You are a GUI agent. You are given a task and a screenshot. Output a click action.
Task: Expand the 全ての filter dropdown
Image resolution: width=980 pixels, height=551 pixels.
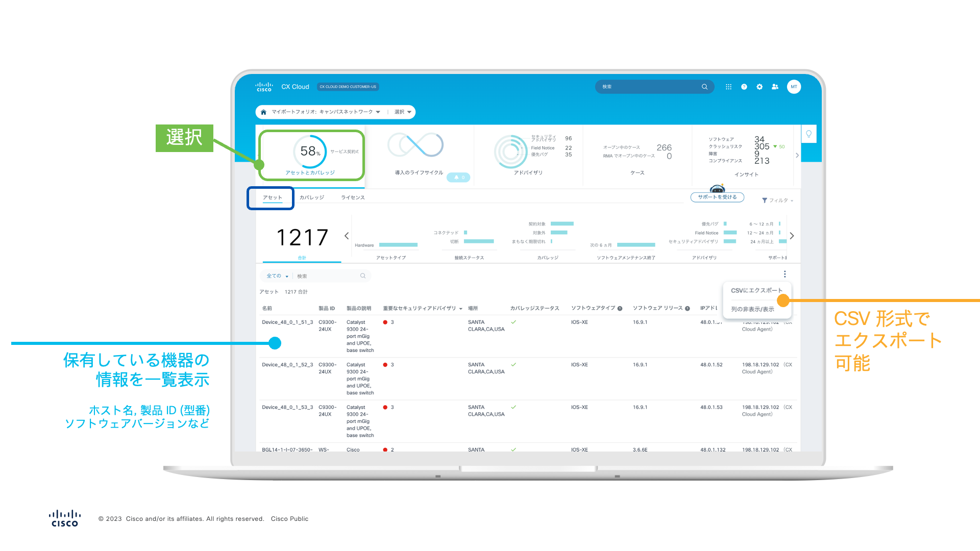(277, 276)
